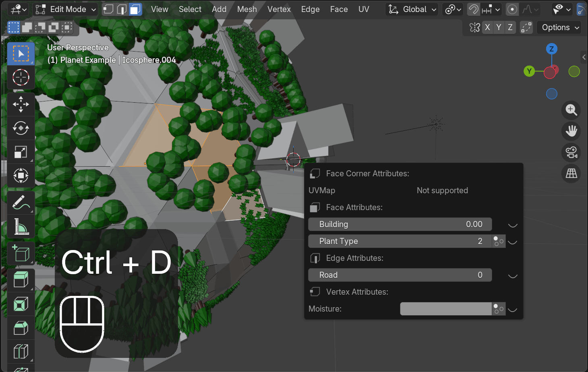This screenshot has width=588, height=372.
Task: Activate the Inset Faces tool
Action: click(21, 304)
